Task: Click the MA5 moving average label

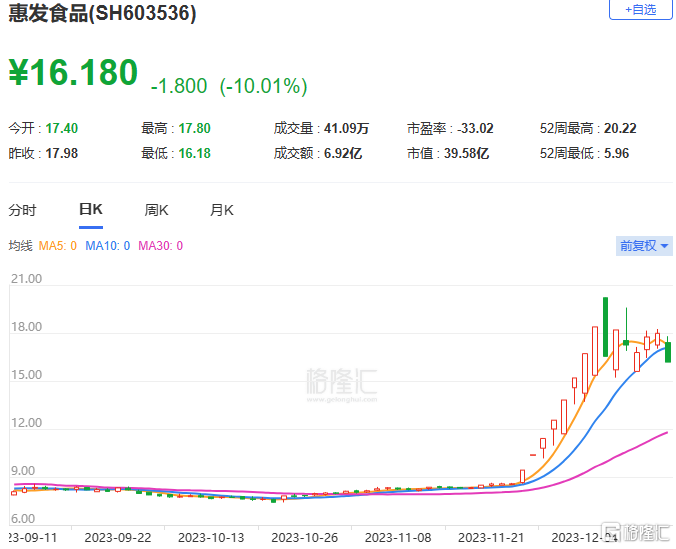Action: click(x=58, y=246)
